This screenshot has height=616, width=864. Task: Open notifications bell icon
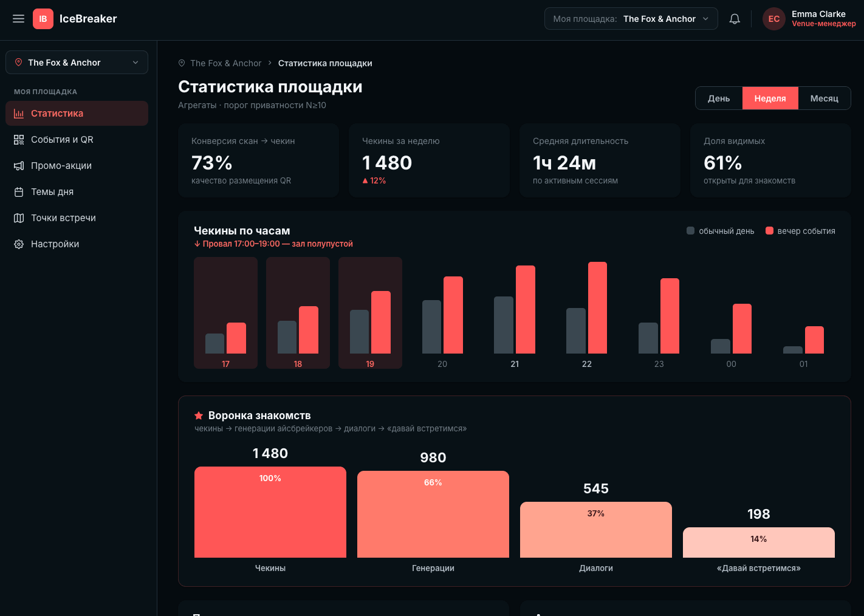(735, 19)
